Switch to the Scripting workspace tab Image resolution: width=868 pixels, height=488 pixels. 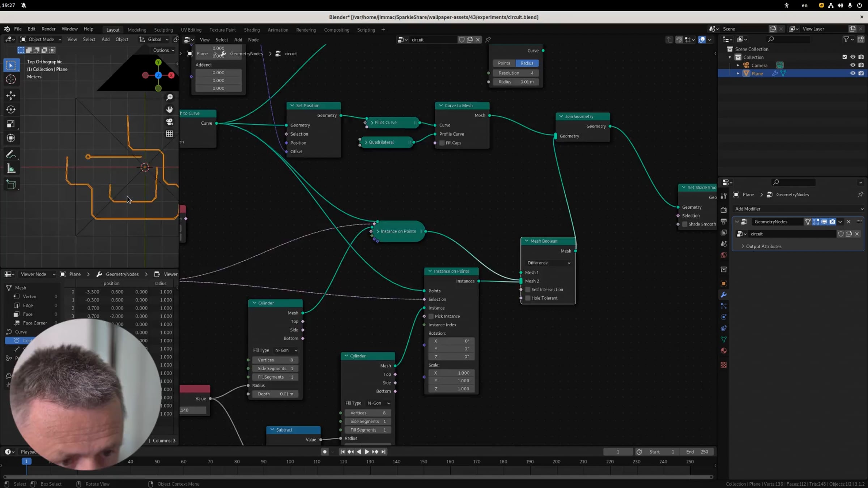(366, 30)
